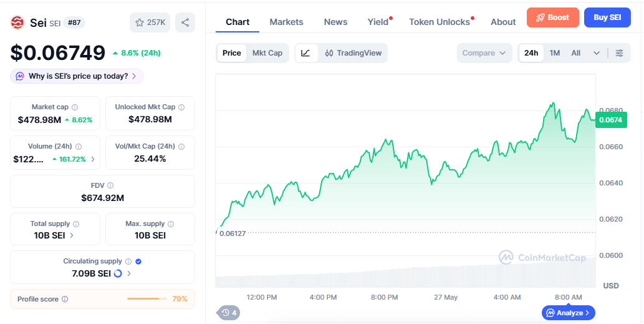Click the Profile score progress bar
Screen dimensions: 644x324
point(147,299)
